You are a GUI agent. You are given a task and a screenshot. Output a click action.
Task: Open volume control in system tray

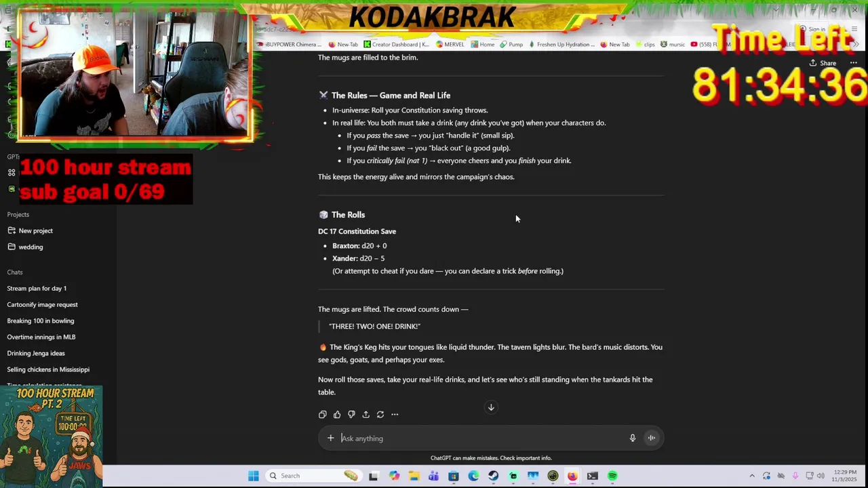[x=821, y=476]
